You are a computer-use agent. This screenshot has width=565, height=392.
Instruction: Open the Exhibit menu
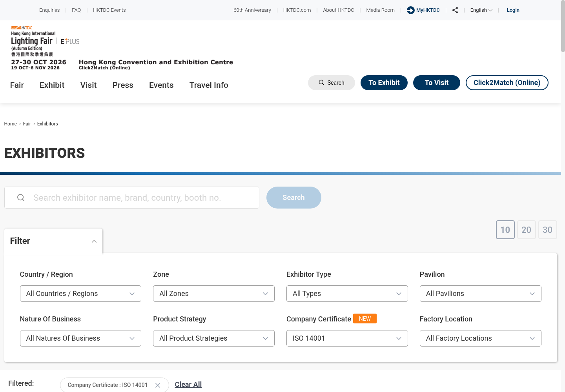(52, 85)
